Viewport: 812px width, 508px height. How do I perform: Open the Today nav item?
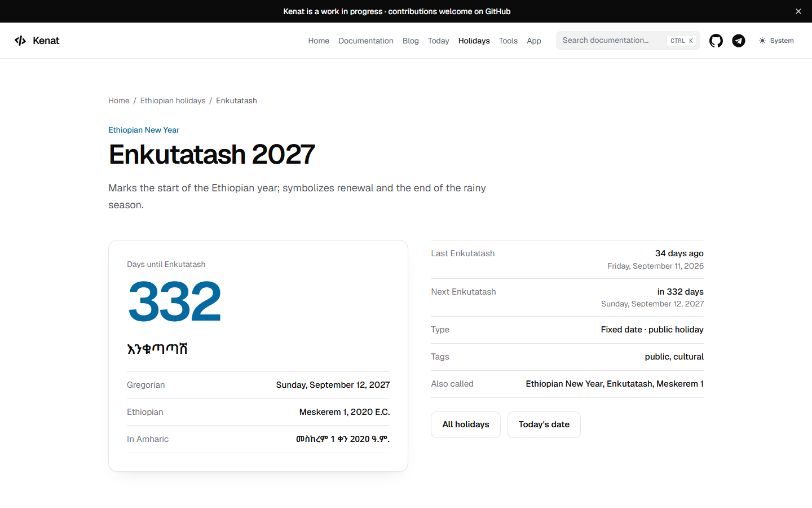click(438, 41)
